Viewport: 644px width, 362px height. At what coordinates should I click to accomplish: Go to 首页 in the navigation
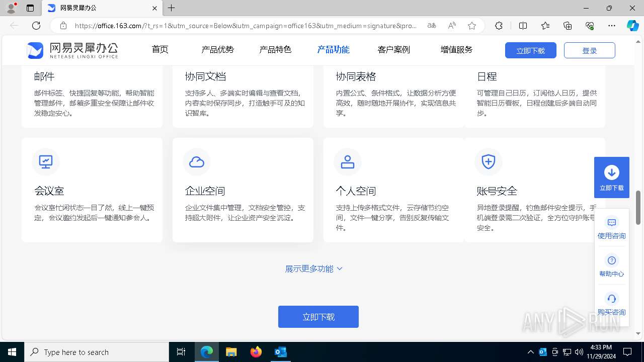[x=160, y=50]
